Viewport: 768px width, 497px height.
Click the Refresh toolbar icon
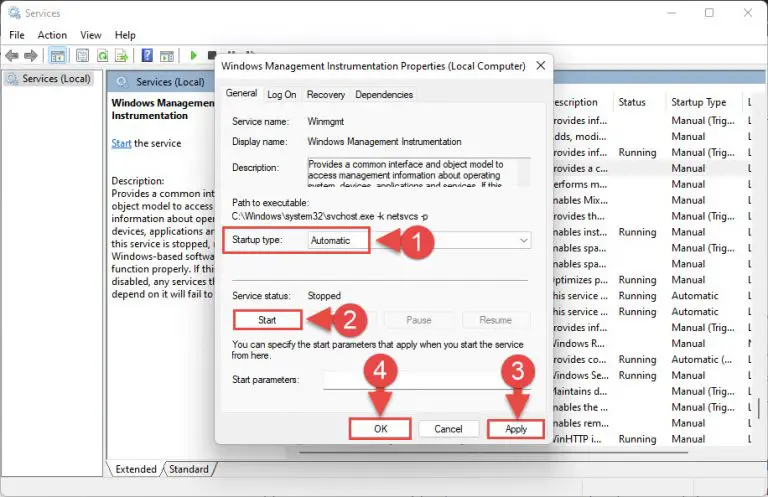[100, 56]
